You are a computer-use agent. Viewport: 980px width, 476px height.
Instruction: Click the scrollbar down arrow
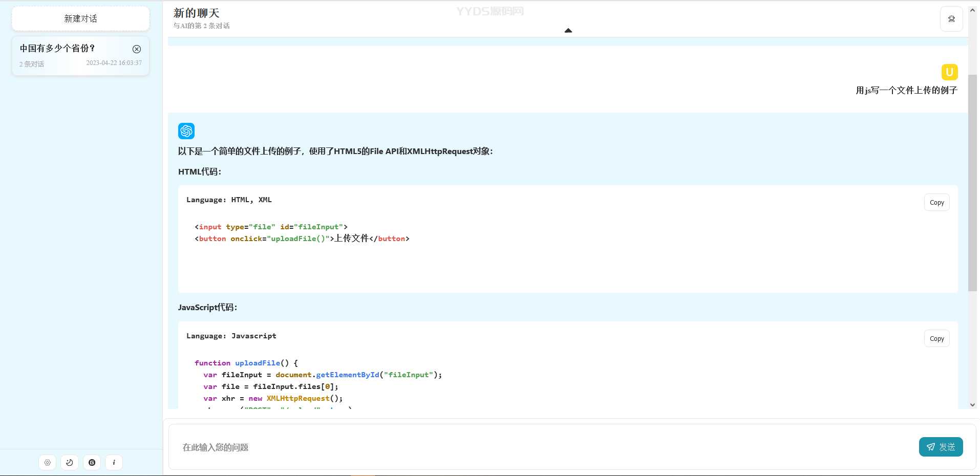pos(972,405)
